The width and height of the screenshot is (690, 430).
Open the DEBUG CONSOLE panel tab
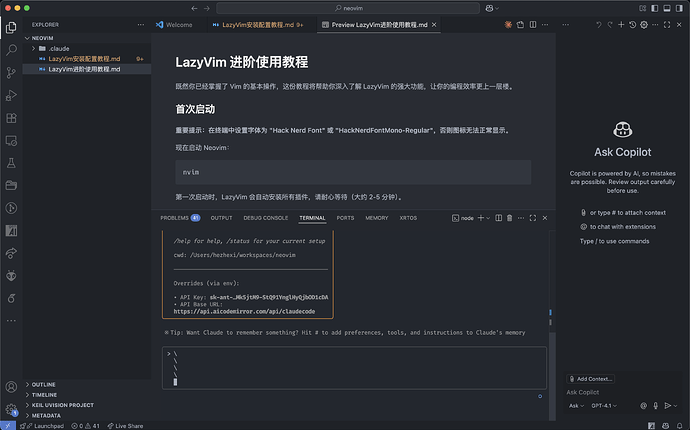coord(266,218)
